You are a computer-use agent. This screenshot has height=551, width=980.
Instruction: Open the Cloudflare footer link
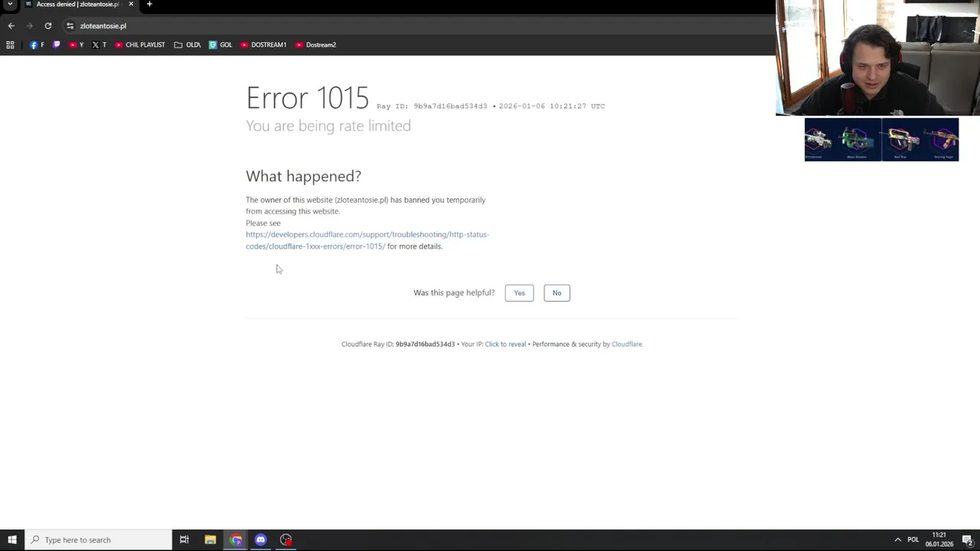click(x=627, y=344)
